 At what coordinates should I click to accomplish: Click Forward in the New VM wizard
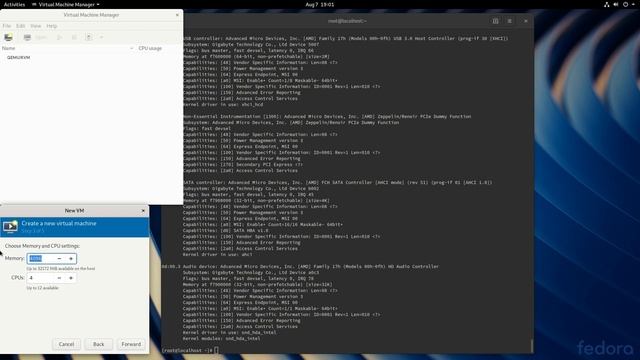(x=131, y=344)
